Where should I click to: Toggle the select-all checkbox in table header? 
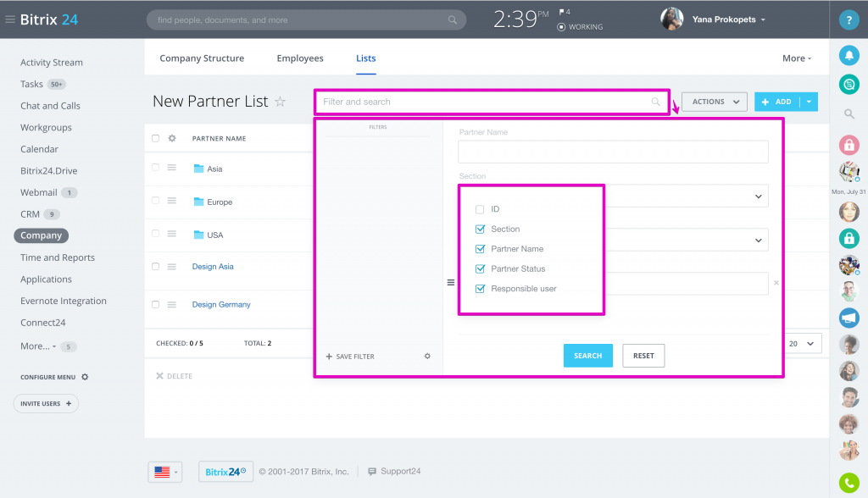click(x=156, y=138)
